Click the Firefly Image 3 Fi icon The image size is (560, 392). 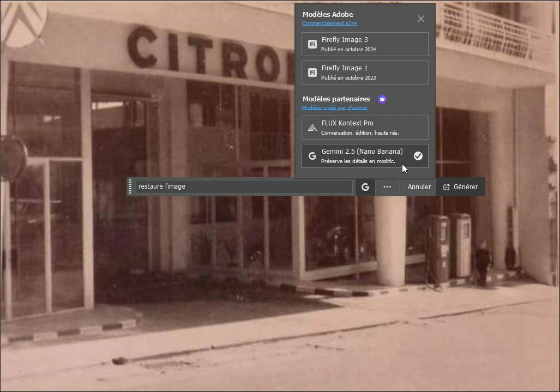312,44
